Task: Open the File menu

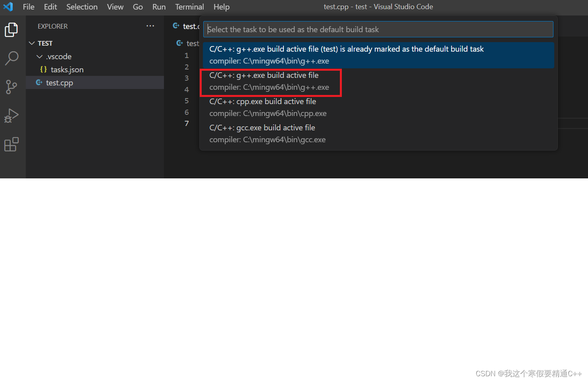Action: tap(29, 7)
